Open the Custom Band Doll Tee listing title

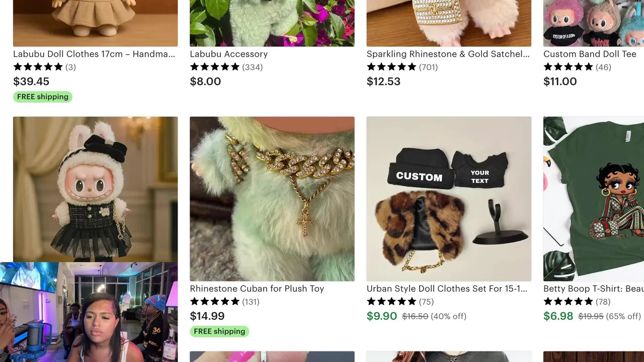[x=590, y=54]
